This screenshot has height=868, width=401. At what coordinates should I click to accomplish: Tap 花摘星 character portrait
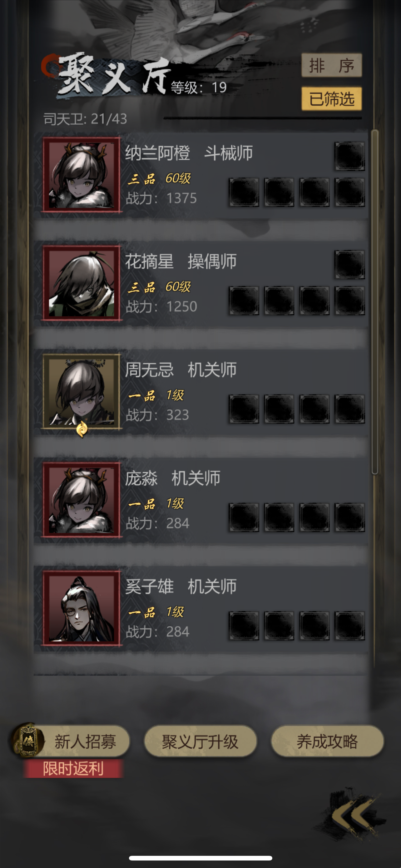[82, 283]
